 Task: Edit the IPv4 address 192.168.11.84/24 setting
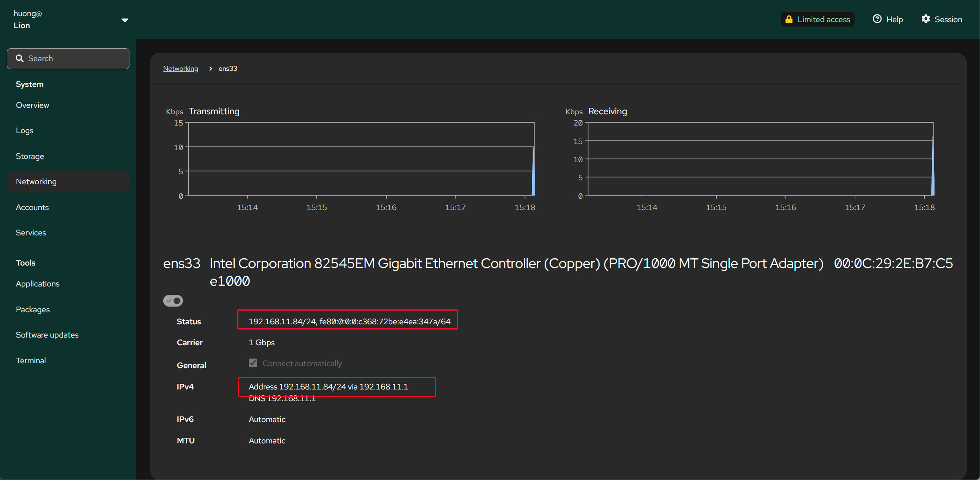pos(328,387)
